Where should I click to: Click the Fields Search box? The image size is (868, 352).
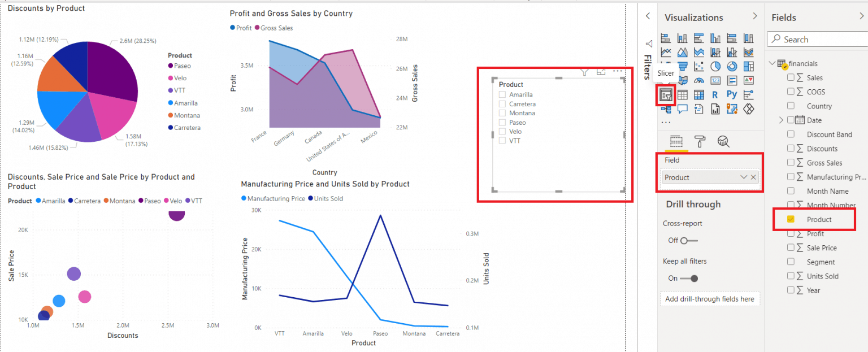(x=817, y=40)
